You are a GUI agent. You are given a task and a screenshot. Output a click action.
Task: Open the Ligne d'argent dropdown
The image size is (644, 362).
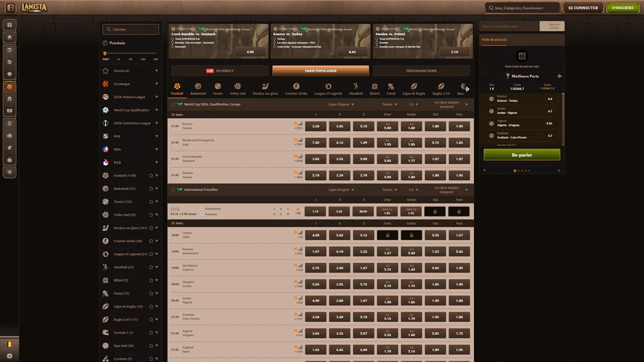click(341, 105)
